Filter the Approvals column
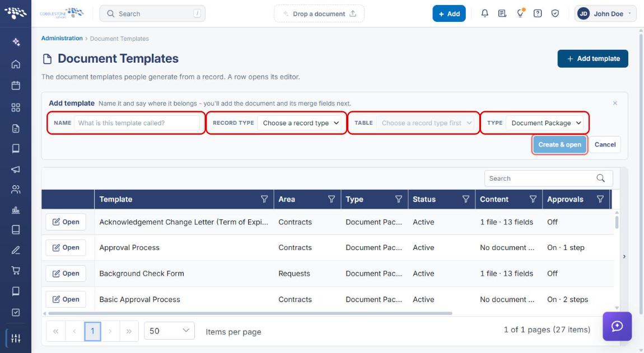 click(x=600, y=199)
